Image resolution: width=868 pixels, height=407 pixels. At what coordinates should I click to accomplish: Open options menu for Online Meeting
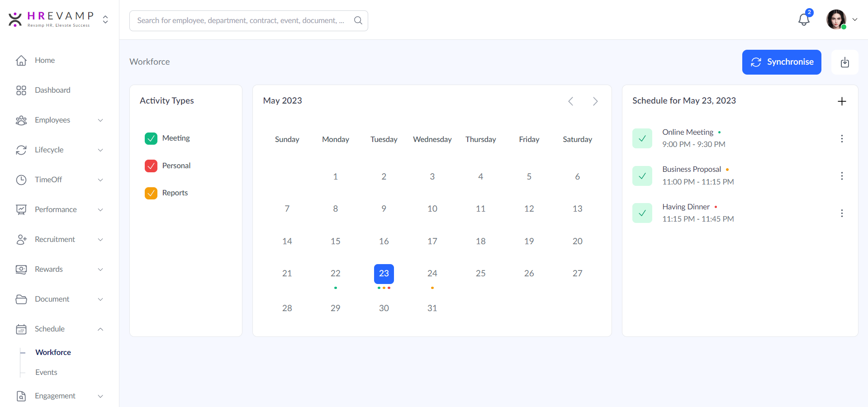pyautogui.click(x=841, y=139)
